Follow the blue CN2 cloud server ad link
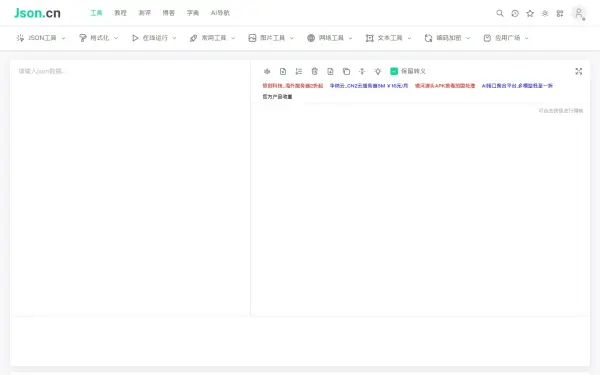The height and width of the screenshot is (375, 600). (369, 86)
